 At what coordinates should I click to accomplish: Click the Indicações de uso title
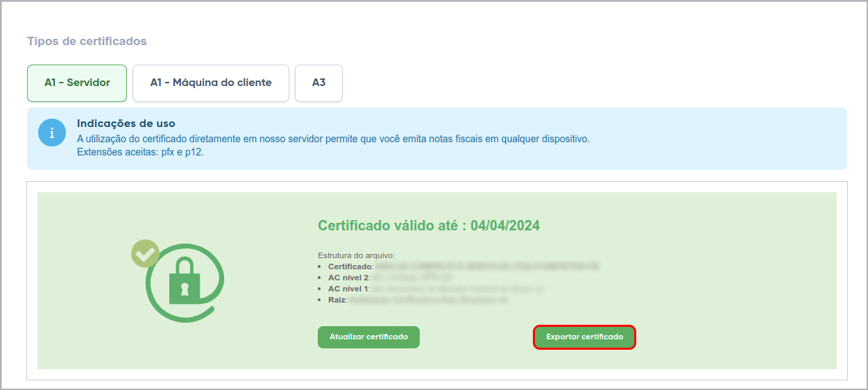[126, 124]
